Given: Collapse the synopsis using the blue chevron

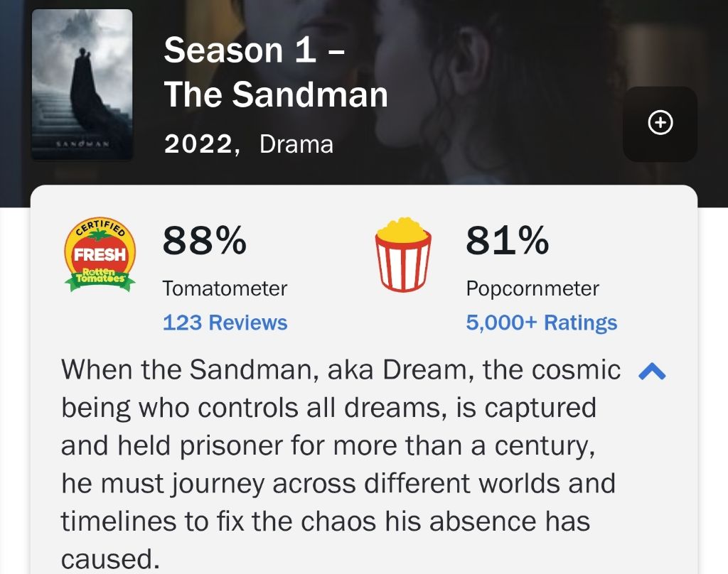Looking at the screenshot, I should [x=652, y=371].
